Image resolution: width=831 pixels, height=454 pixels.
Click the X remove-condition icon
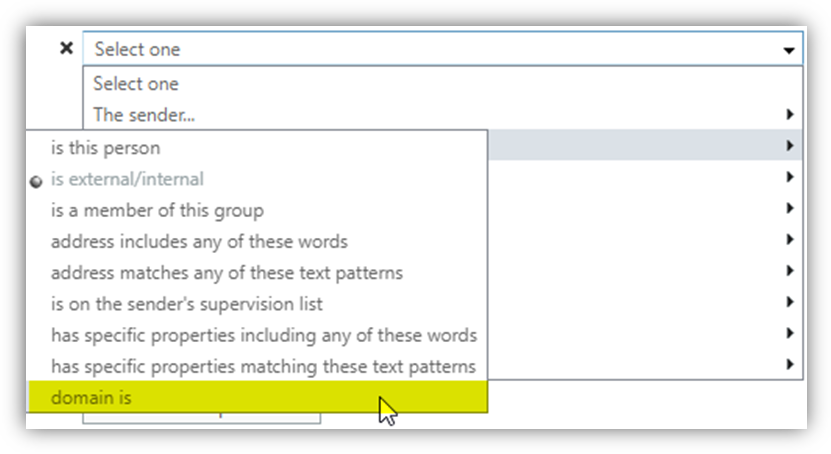pyautogui.click(x=66, y=48)
